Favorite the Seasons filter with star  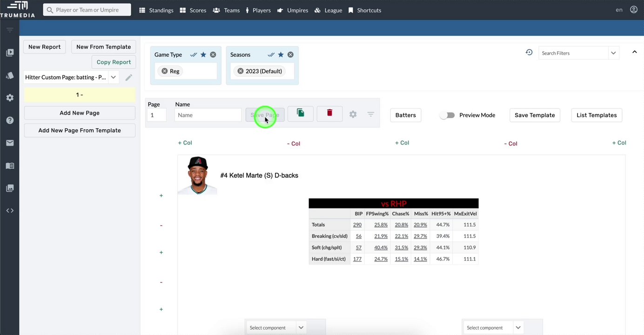(x=281, y=54)
